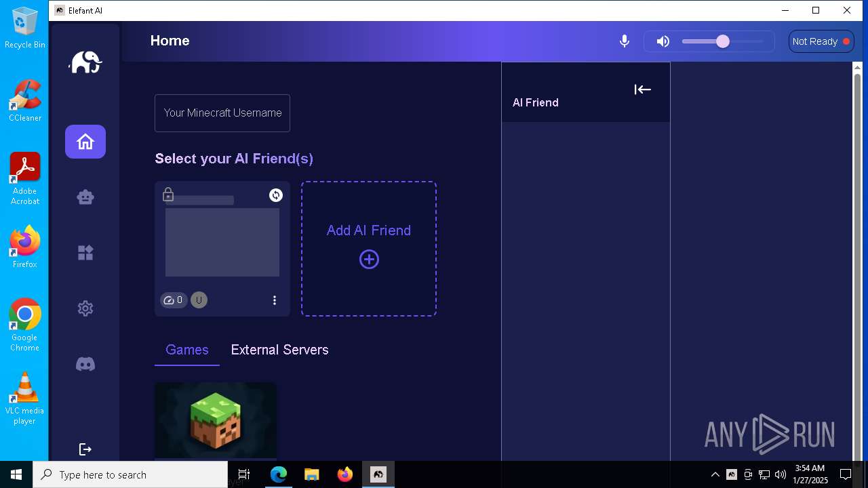Show hidden system tray icons

point(715,474)
